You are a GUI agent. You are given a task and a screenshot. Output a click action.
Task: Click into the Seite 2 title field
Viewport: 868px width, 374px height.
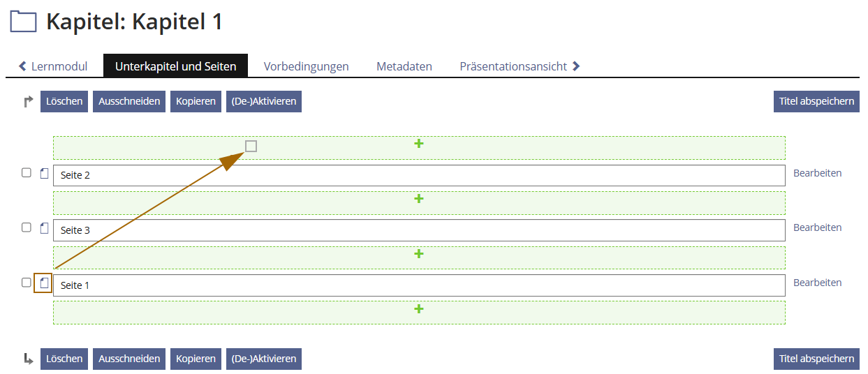pyautogui.click(x=419, y=175)
